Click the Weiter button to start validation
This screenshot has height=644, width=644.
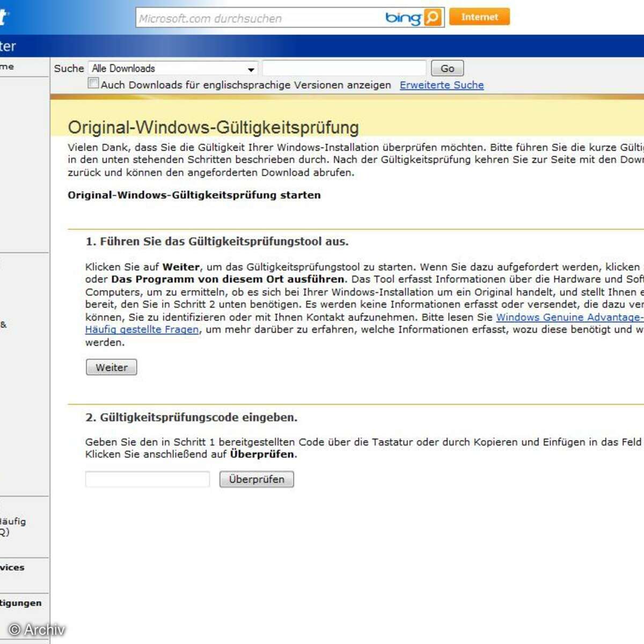pyautogui.click(x=112, y=368)
